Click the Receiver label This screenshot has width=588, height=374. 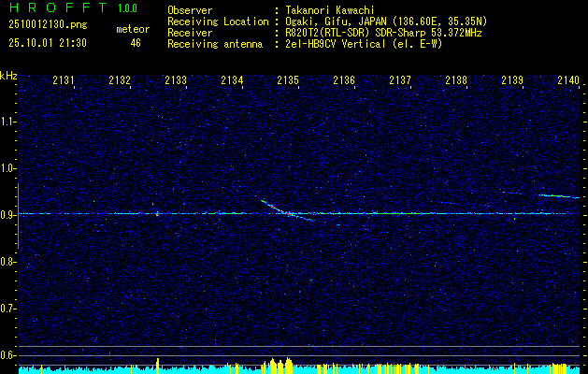tap(190, 33)
